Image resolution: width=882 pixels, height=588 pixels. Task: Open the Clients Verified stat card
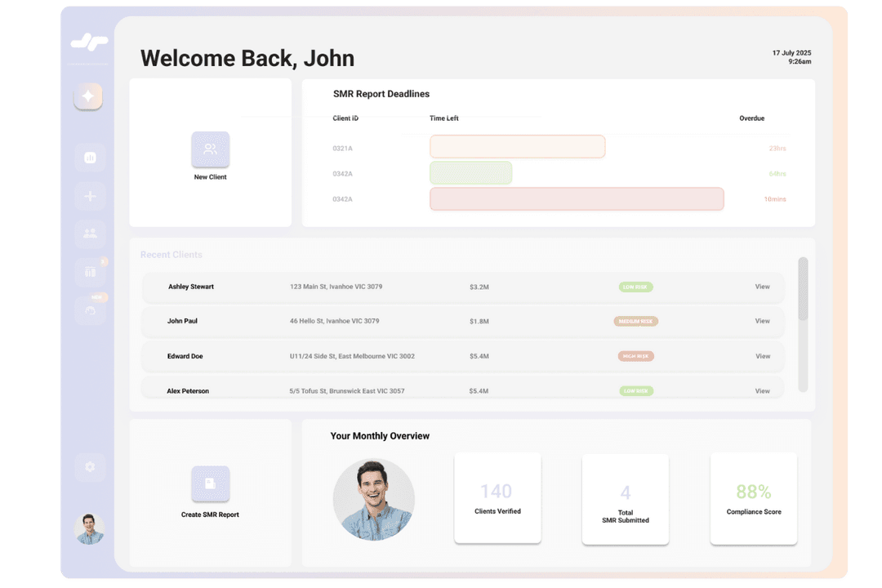pyautogui.click(x=497, y=497)
